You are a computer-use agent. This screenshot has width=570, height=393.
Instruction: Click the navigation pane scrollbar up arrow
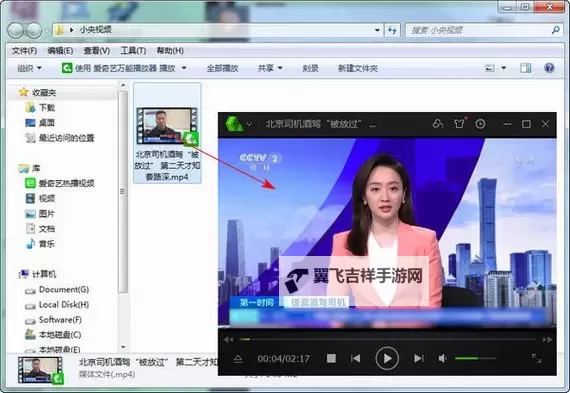[x=123, y=85]
